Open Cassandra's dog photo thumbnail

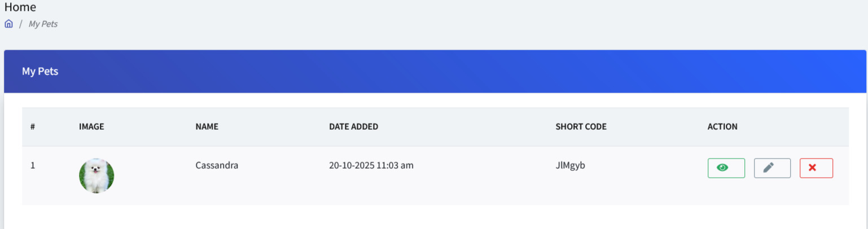coord(97,176)
